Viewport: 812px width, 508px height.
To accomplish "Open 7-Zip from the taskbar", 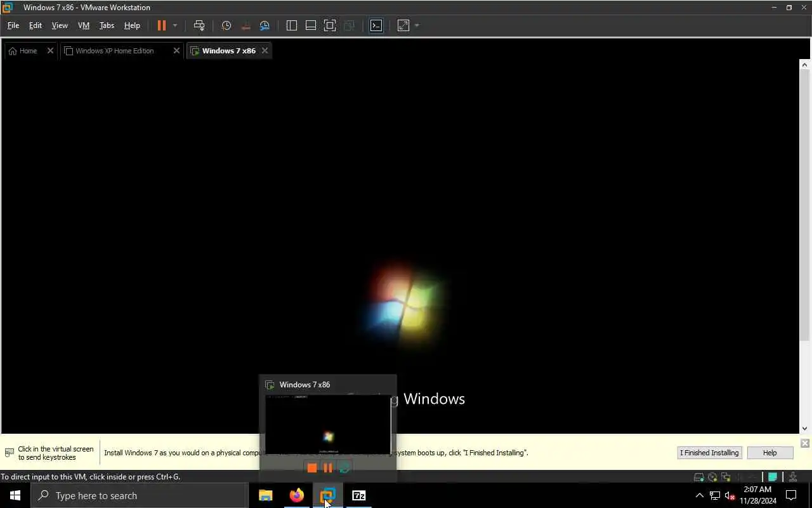I will (x=358, y=495).
